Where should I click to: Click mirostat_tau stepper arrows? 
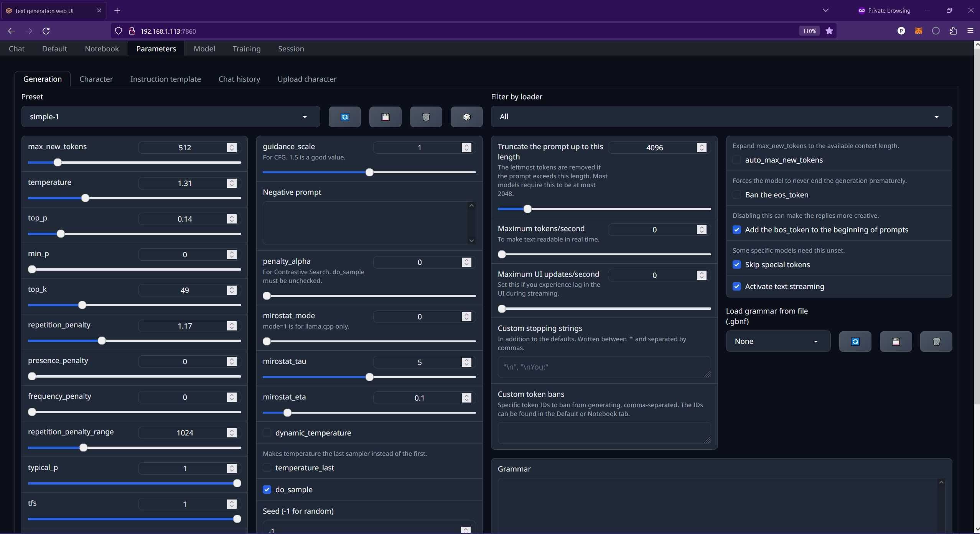[x=466, y=362]
